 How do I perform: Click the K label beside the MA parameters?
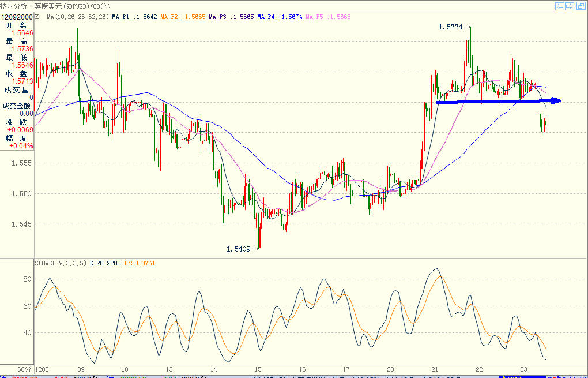pyautogui.click(x=37, y=17)
